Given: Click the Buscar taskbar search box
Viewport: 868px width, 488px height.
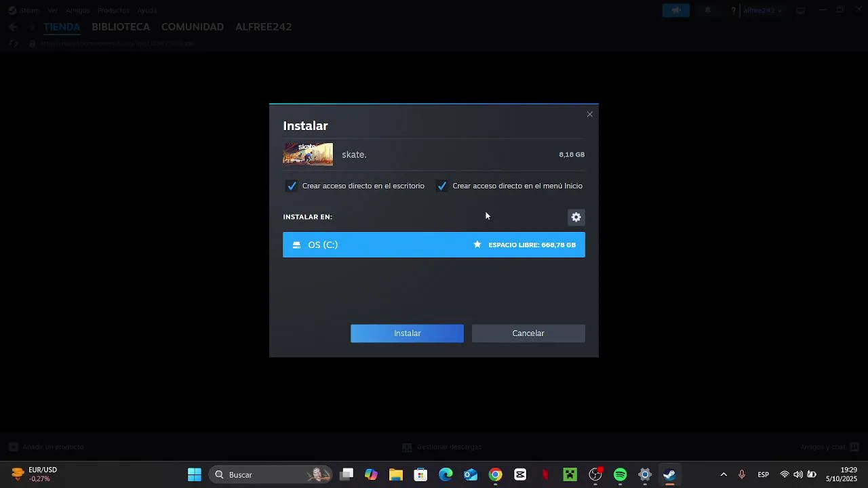Looking at the screenshot, I should (271, 474).
